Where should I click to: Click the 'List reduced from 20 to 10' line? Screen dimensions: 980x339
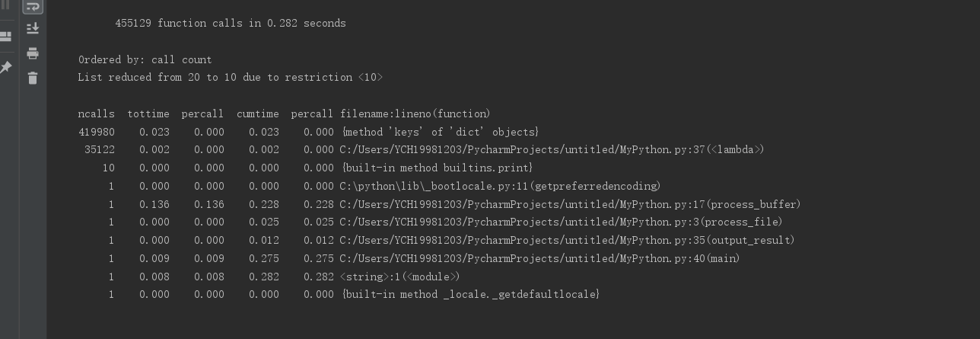pos(230,78)
